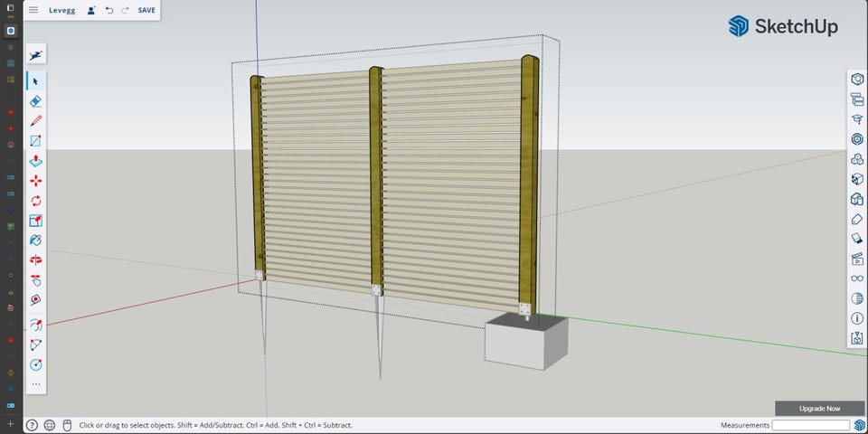868x434 pixels.
Task: Open the Model Info panel
Action: [857, 318]
